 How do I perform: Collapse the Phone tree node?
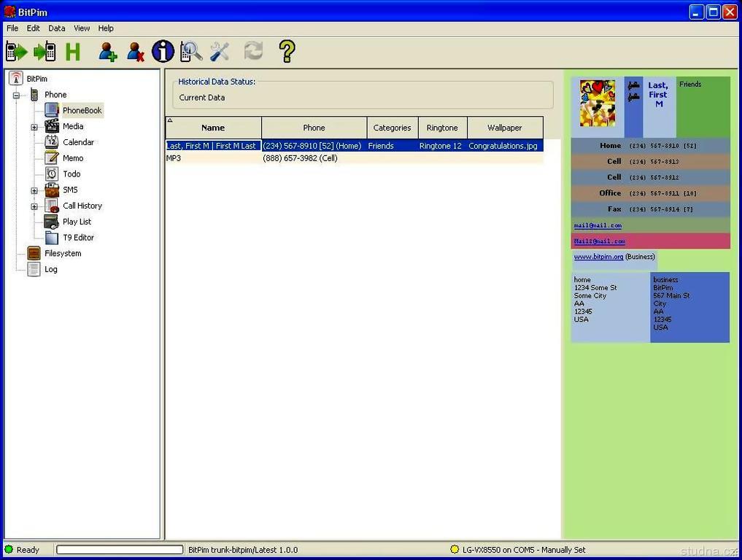tap(16, 96)
